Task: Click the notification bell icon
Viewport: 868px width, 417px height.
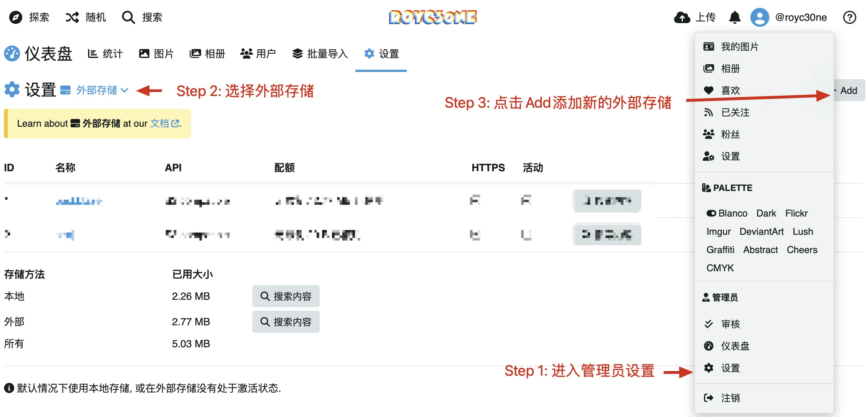Action: 734,17
